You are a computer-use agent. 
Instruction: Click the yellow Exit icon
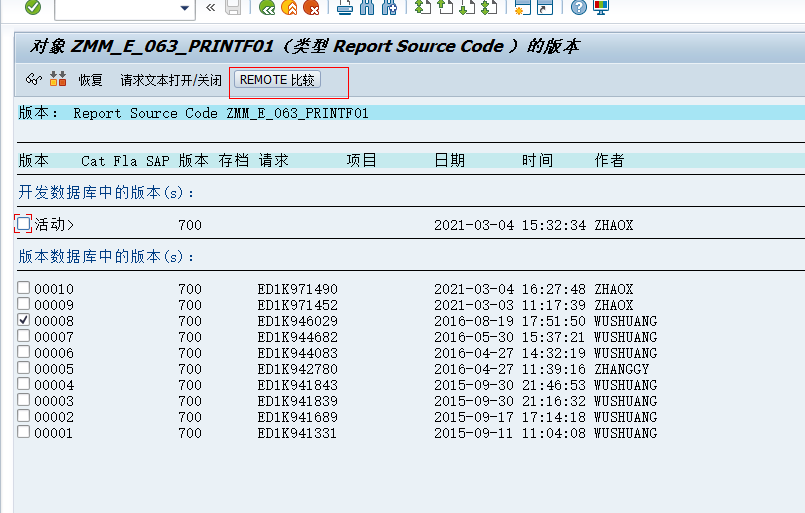point(289,7)
